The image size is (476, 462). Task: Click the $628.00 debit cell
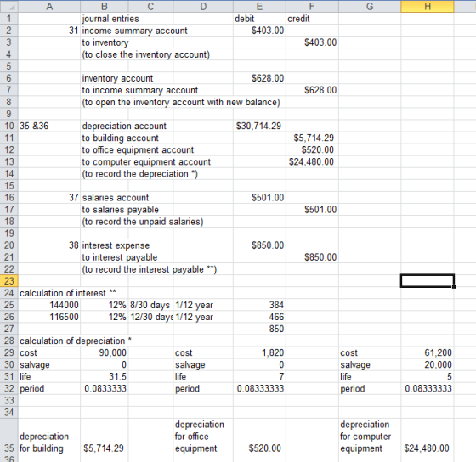(x=259, y=78)
